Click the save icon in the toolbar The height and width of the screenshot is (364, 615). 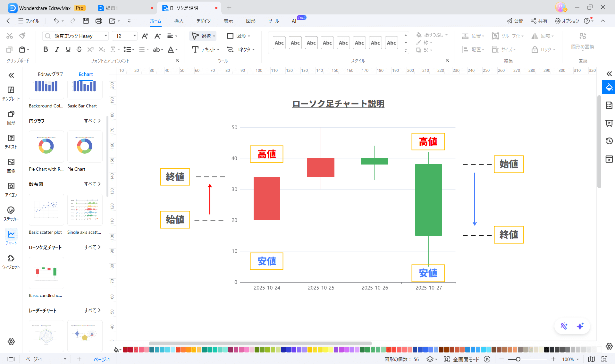86,21
